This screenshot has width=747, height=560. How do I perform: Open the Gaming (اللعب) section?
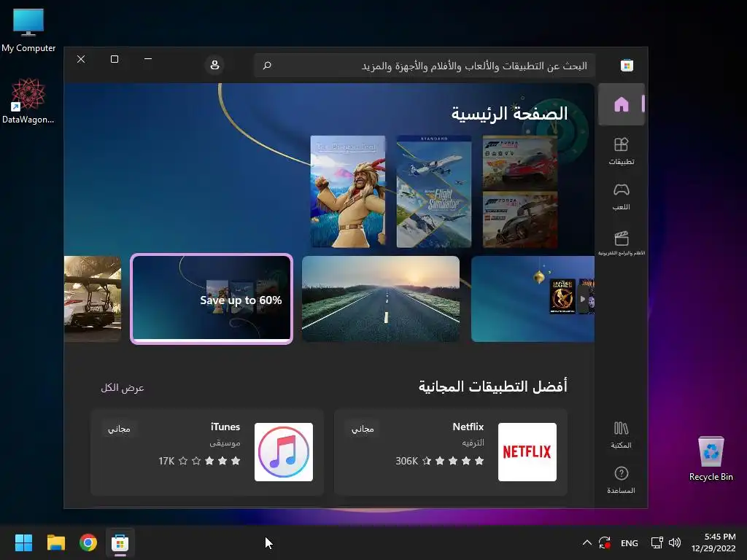622,197
